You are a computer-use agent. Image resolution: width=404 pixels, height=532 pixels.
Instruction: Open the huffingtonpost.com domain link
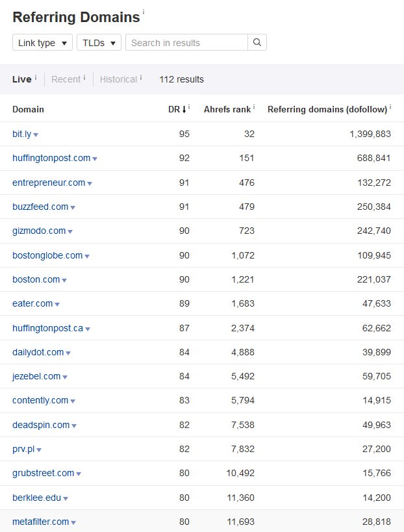tap(51, 158)
